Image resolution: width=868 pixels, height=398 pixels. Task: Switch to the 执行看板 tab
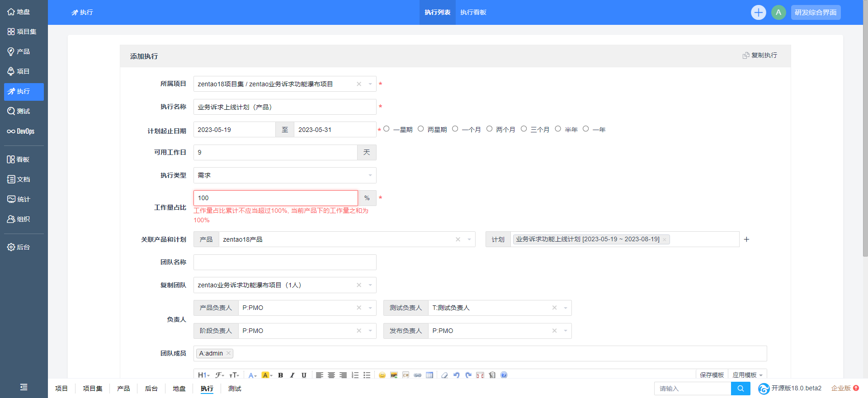pyautogui.click(x=473, y=12)
